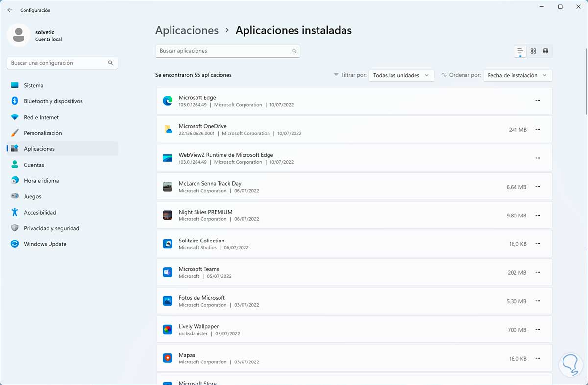Screen dimensions: 588x385
Task: Click the solvetic account name
Action: point(45,31)
